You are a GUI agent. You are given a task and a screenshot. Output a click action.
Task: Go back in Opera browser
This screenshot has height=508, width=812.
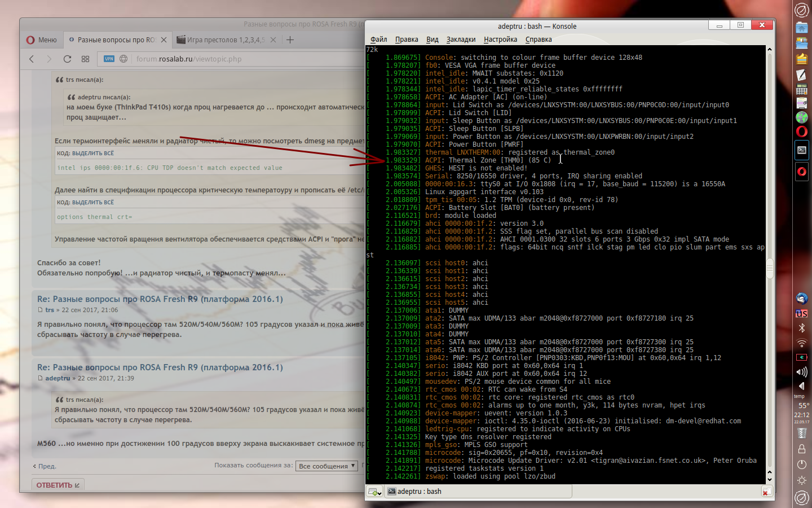32,59
